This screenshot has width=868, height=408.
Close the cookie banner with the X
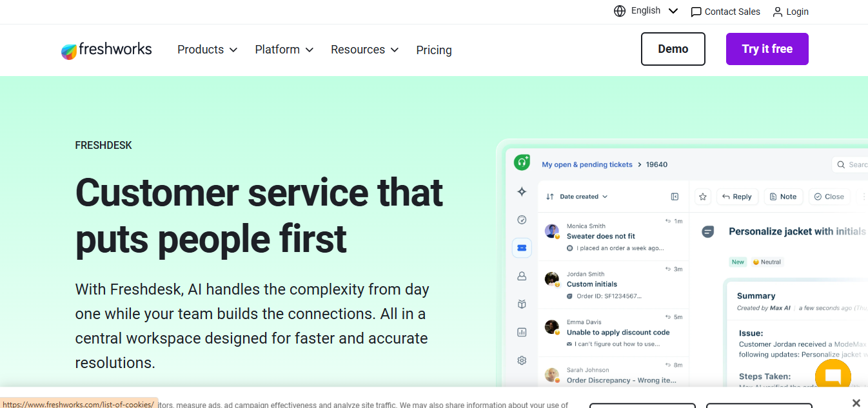tap(856, 403)
